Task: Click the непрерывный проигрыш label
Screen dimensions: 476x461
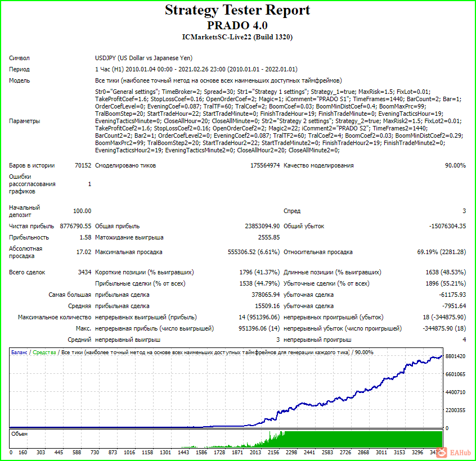Action: (x=317, y=340)
